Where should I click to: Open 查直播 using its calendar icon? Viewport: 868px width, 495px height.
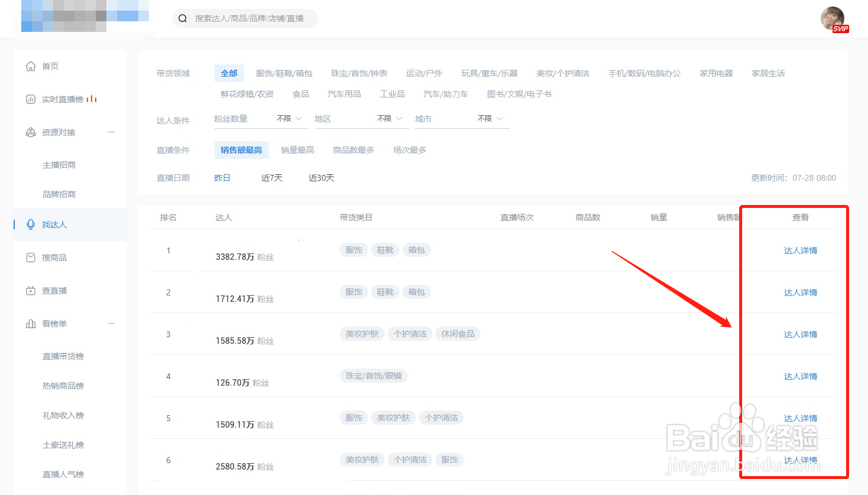click(30, 290)
